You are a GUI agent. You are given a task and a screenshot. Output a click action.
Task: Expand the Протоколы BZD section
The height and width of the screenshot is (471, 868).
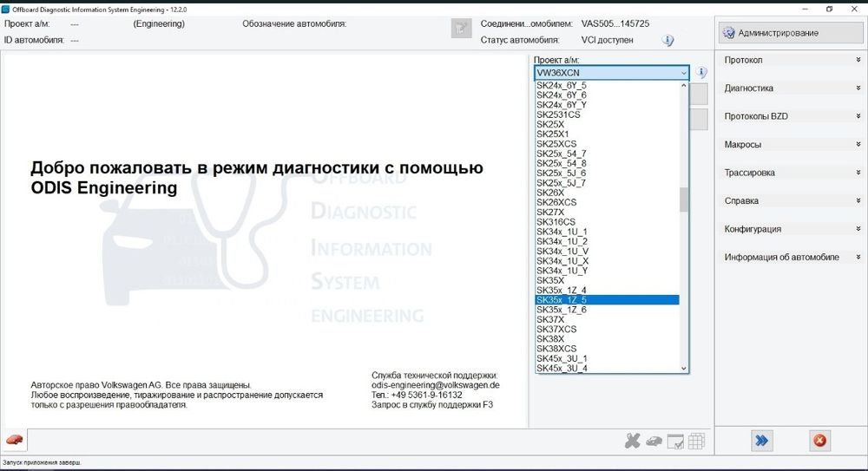[x=792, y=116]
